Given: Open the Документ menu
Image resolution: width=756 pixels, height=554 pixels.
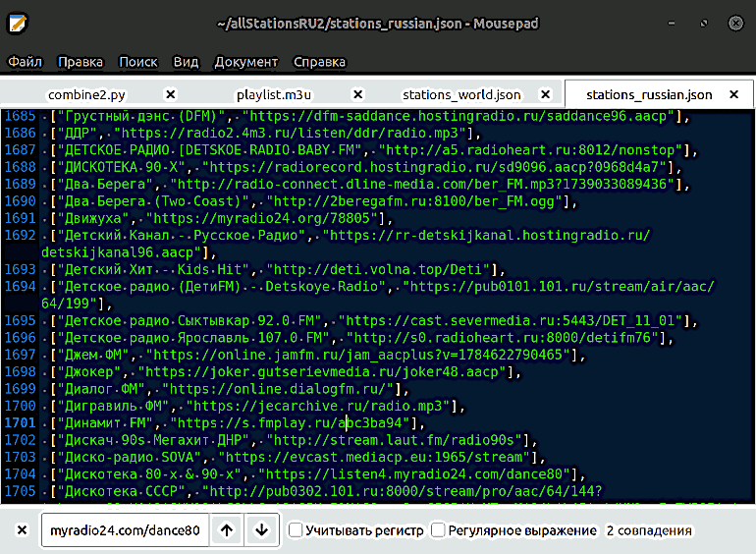Looking at the screenshot, I should (245, 62).
